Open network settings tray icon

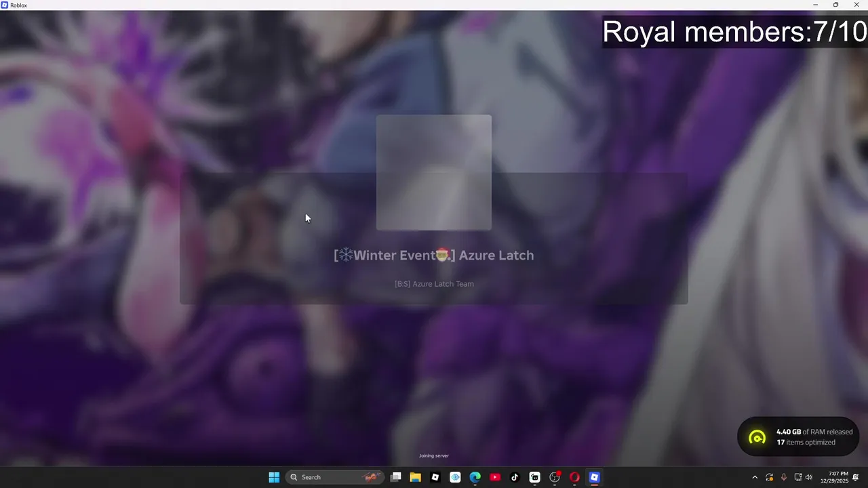pos(798,477)
